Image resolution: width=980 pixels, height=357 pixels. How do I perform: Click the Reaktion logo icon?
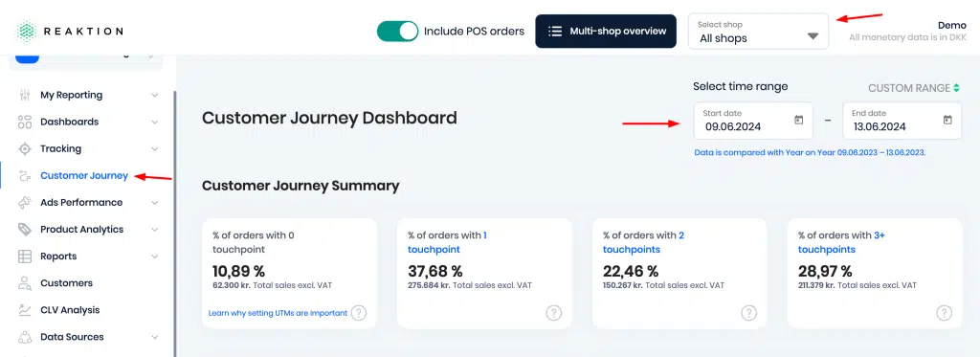[x=27, y=32]
